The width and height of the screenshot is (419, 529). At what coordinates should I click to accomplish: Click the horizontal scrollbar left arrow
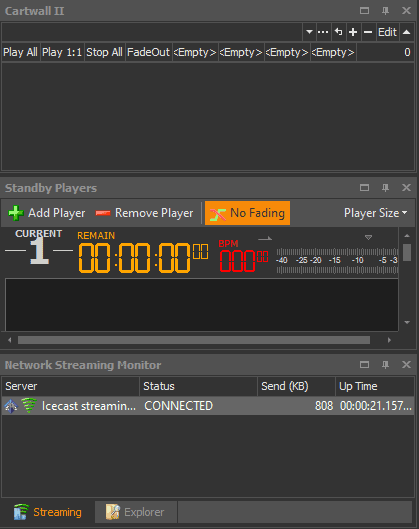(9, 340)
